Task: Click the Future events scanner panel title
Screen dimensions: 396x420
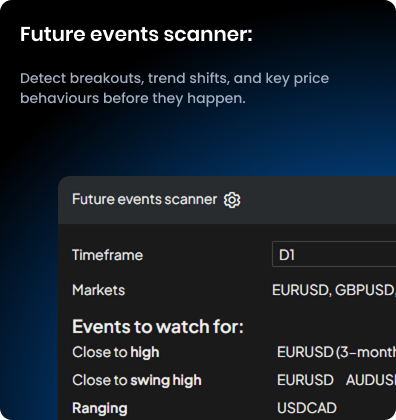Action: (144, 199)
